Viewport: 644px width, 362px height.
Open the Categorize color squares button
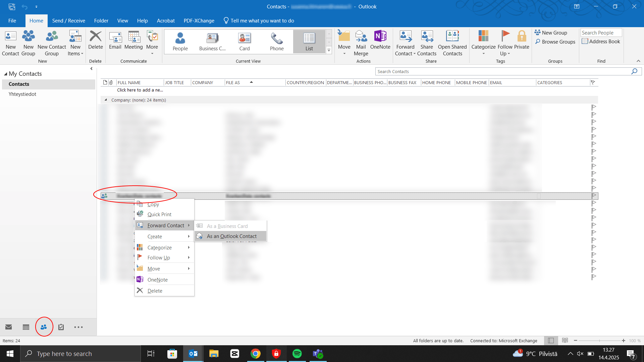coord(483,43)
